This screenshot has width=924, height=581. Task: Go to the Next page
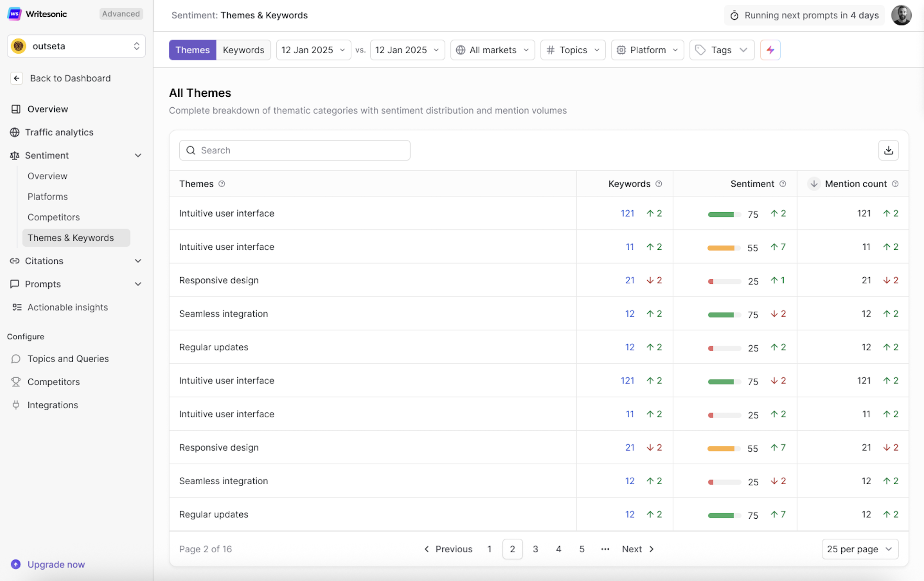pos(638,549)
